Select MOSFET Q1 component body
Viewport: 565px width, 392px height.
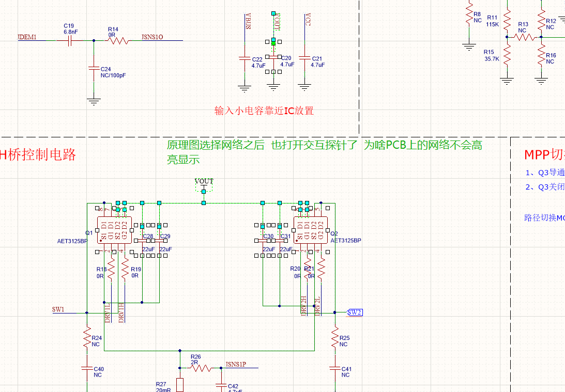pyautogui.click(x=114, y=230)
